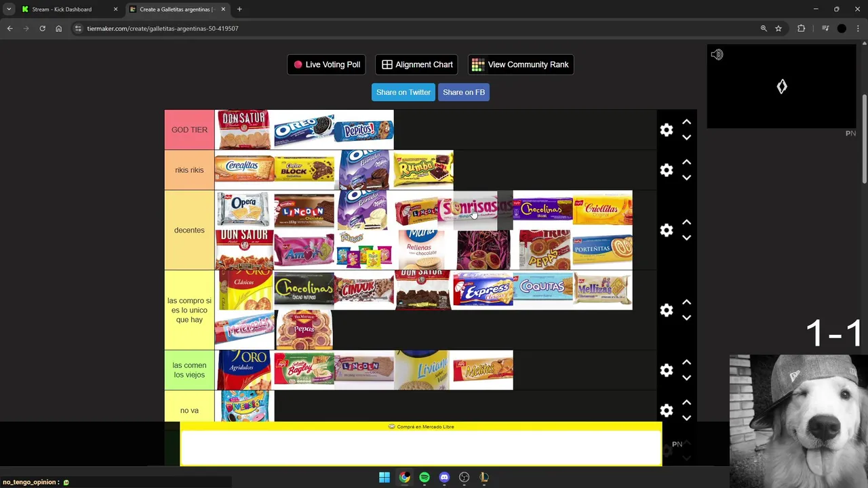Image resolution: width=868 pixels, height=488 pixels.
Task: Move rikis rikis row down
Action: click(x=686, y=178)
